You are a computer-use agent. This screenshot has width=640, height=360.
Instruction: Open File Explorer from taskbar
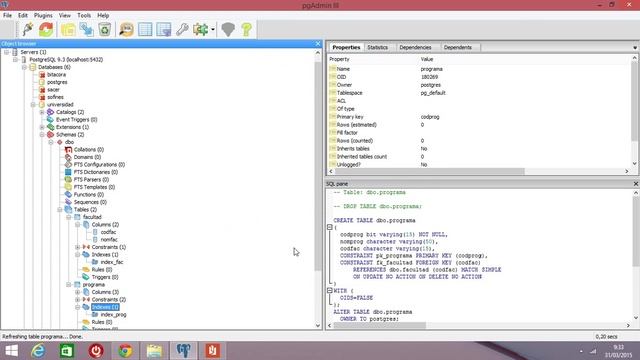(x=154, y=351)
